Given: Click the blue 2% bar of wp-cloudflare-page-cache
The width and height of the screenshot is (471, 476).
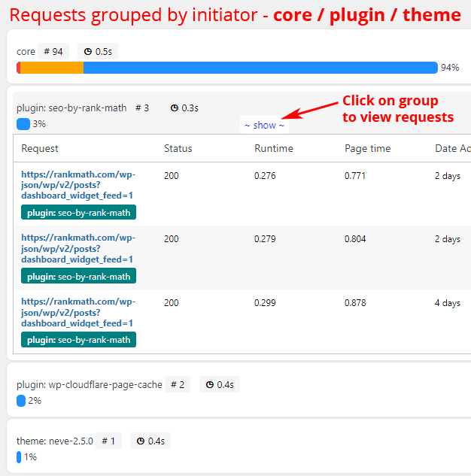Looking at the screenshot, I should [21, 401].
